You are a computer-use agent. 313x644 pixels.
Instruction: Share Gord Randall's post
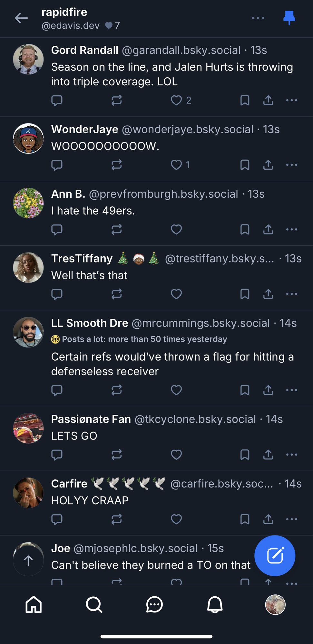268,100
